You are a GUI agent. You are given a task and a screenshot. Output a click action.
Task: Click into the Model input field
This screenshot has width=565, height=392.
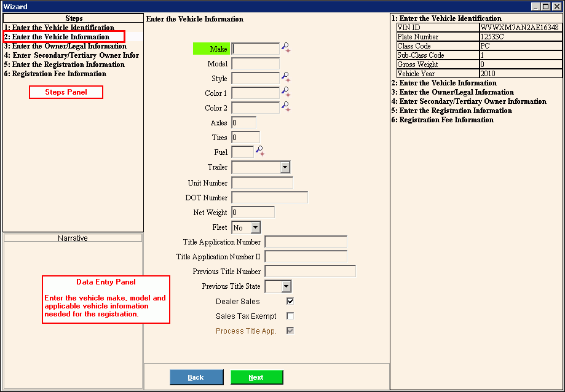point(256,63)
